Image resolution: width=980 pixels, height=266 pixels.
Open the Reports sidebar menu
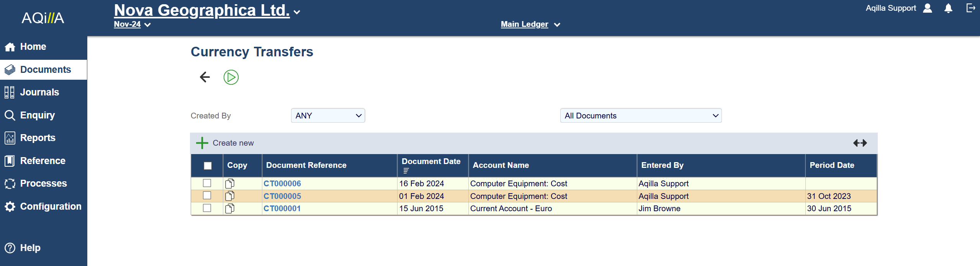[38, 138]
